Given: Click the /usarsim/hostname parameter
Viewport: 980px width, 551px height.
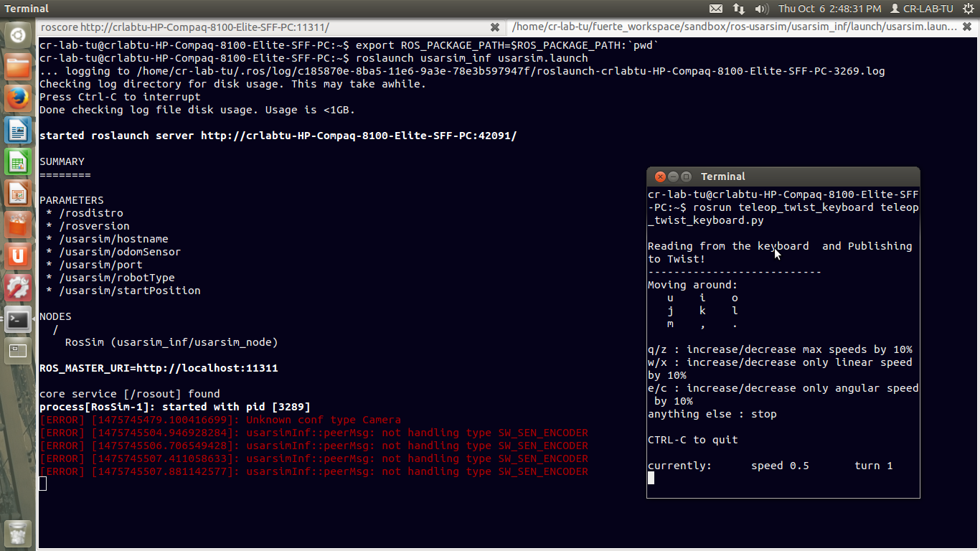Looking at the screenshot, I should click(113, 239).
